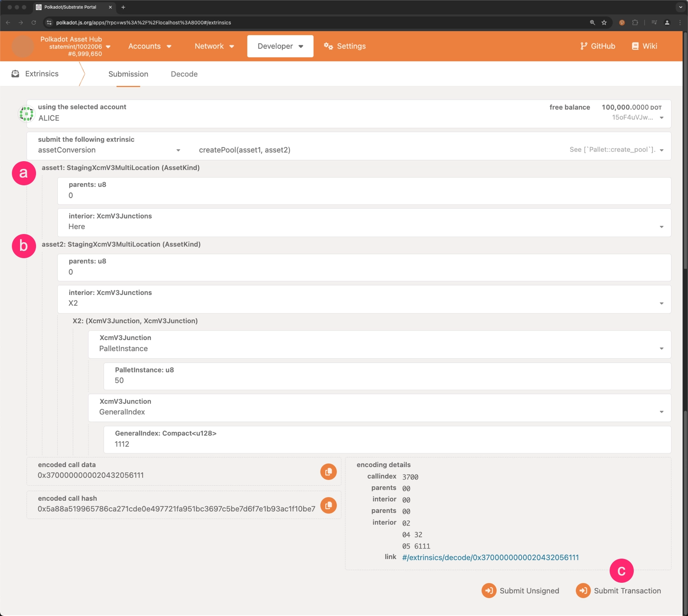Copy the encoded call hash
The width and height of the screenshot is (688, 616).
(328, 505)
